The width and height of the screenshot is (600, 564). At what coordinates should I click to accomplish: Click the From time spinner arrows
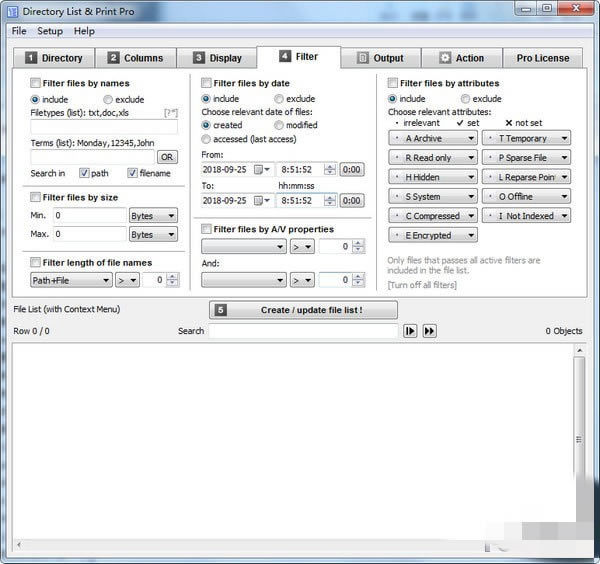(329, 170)
